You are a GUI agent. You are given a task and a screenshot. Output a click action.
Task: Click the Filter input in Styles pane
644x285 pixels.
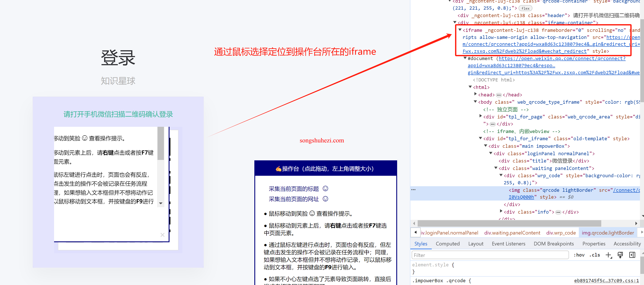tap(490, 255)
